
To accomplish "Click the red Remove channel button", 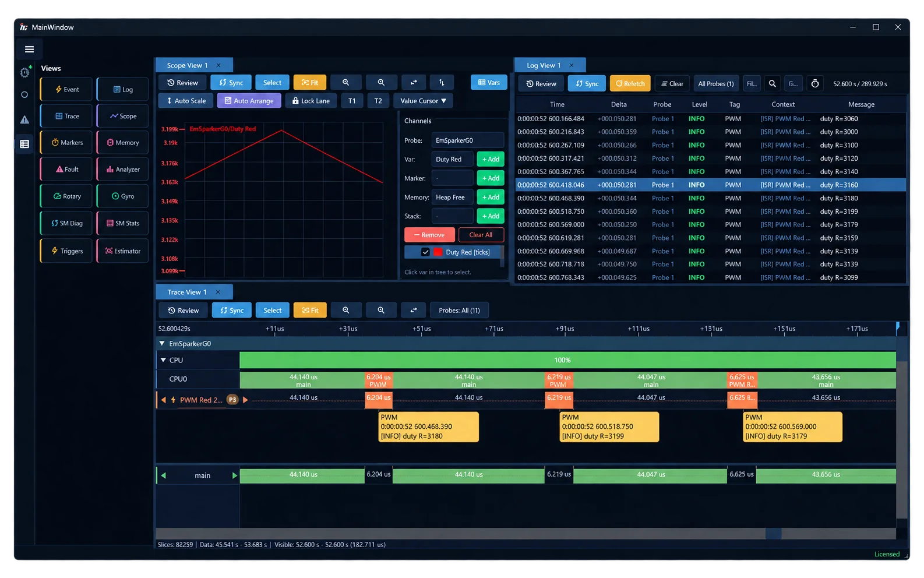I will pyautogui.click(x=429, y=235).
